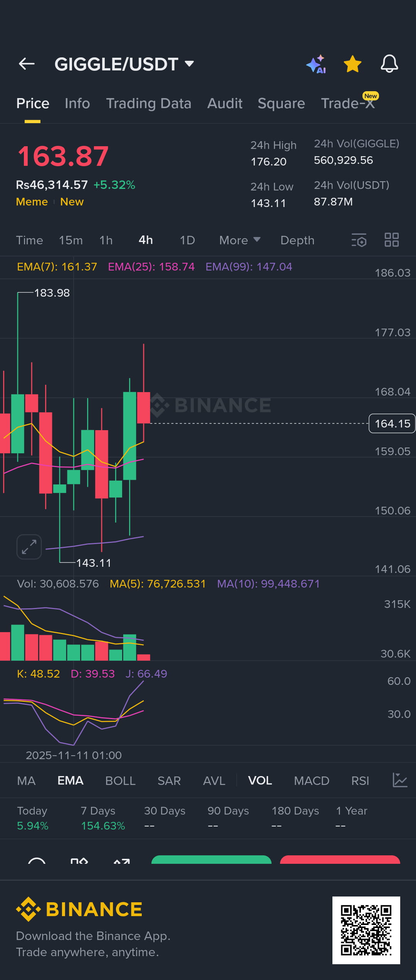Open chart settings icon beside Depth

[359, 240]
